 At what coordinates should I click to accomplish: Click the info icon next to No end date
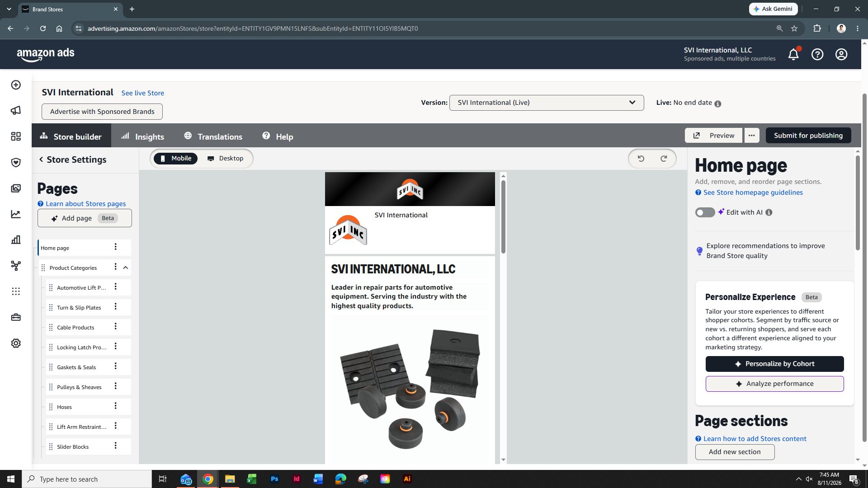(x=718, y=103)
